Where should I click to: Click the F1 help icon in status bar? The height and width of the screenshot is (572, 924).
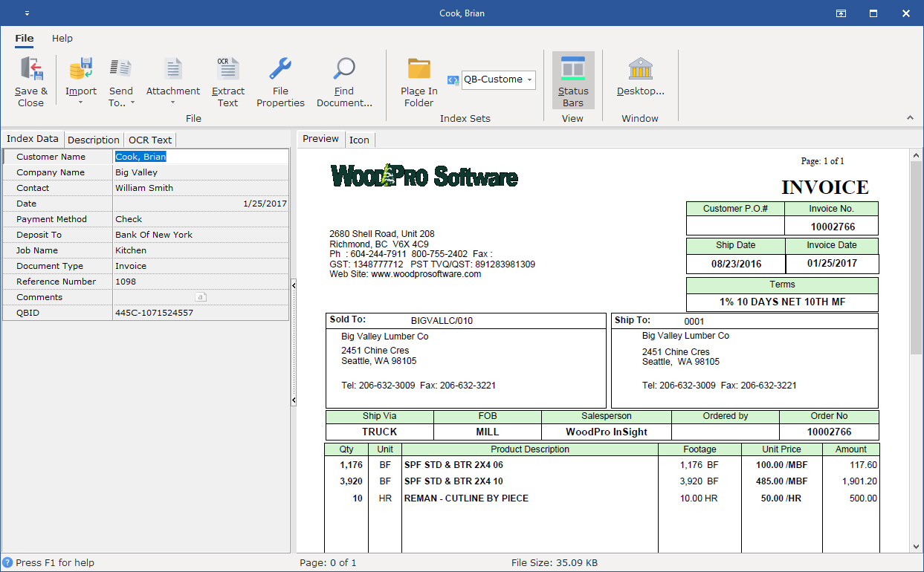pos(7,562)
